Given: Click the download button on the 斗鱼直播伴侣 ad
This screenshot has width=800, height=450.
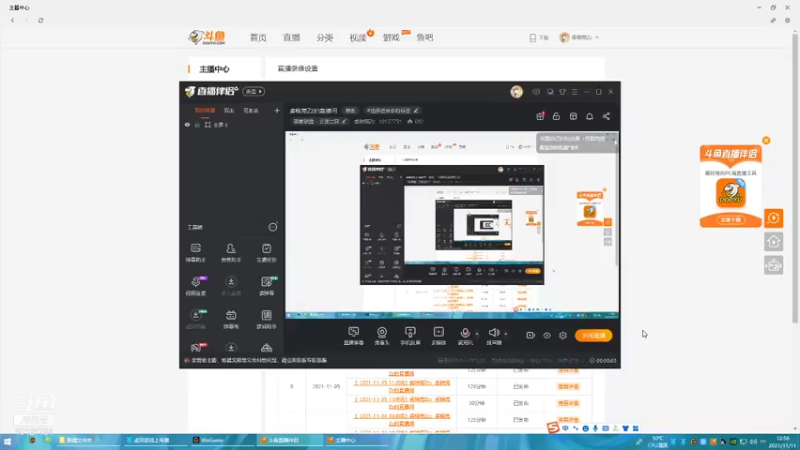Looking at the screenshot, I should 731,220.
